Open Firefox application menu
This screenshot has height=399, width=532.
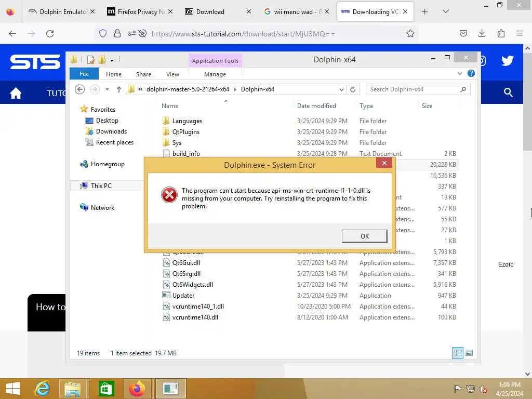point(520,33)
